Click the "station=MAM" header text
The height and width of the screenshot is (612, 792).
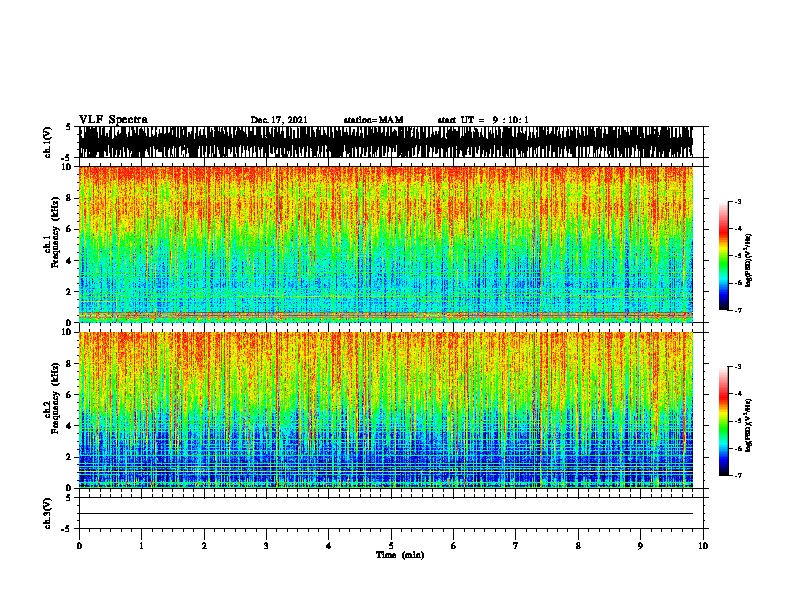(x=373, y=120)
